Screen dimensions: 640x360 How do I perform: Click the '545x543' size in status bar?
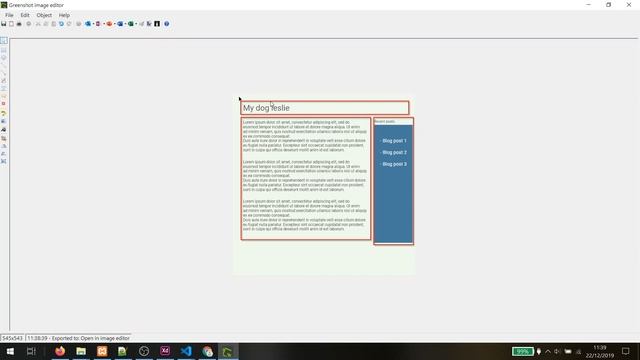[12, 338]
